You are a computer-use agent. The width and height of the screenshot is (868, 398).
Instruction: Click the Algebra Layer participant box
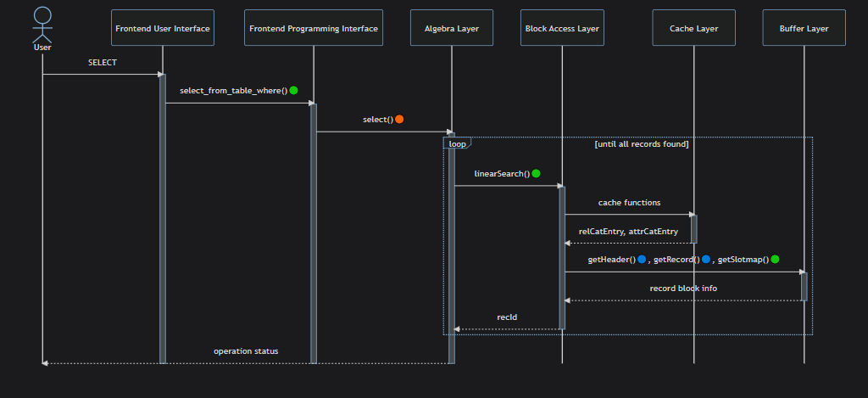(451, 28)
